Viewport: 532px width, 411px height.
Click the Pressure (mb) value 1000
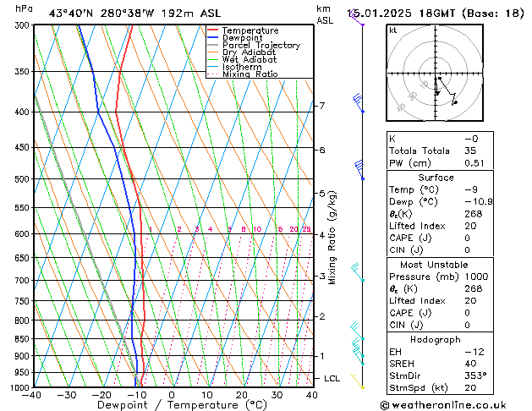pos(476,277)
